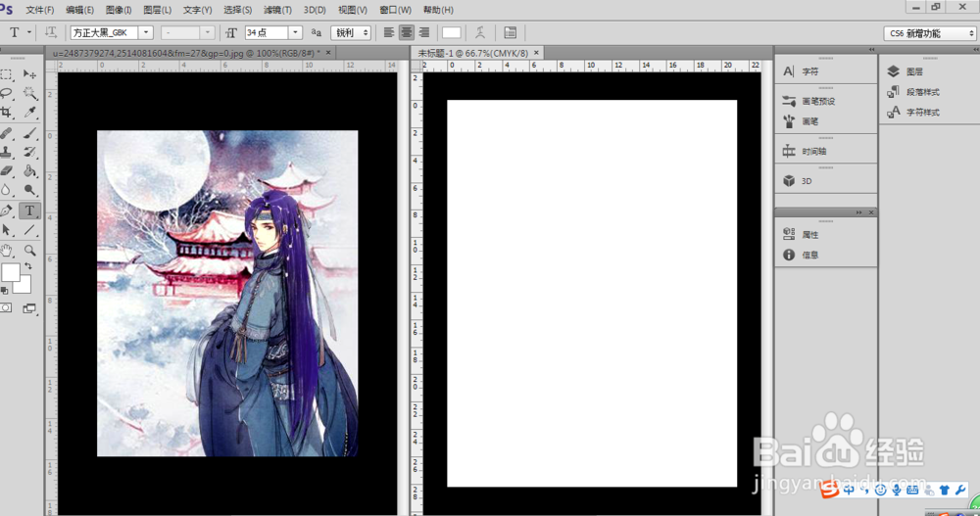
Task: Open font size dropdown showing 34点
Action: coord(296,32)
